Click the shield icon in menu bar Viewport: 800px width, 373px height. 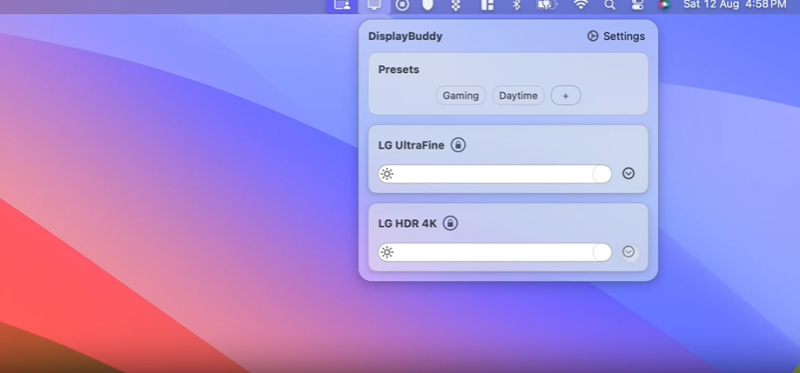(428, 5)
